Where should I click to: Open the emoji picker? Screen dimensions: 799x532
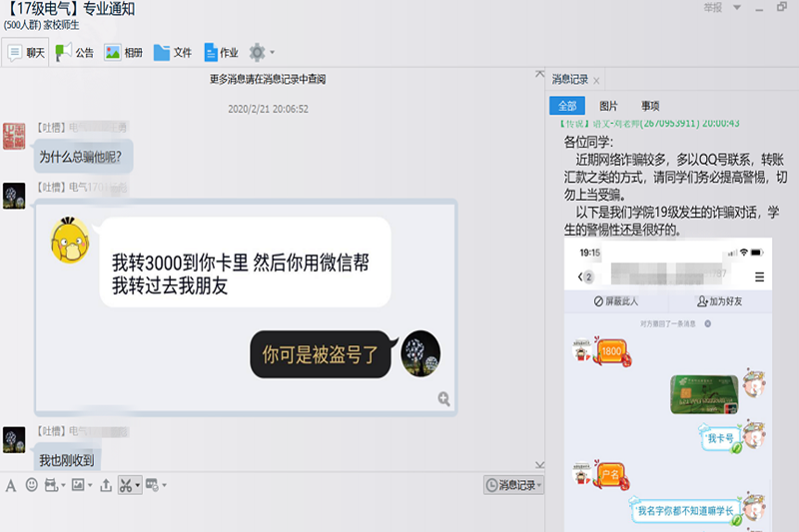[32, 485]
